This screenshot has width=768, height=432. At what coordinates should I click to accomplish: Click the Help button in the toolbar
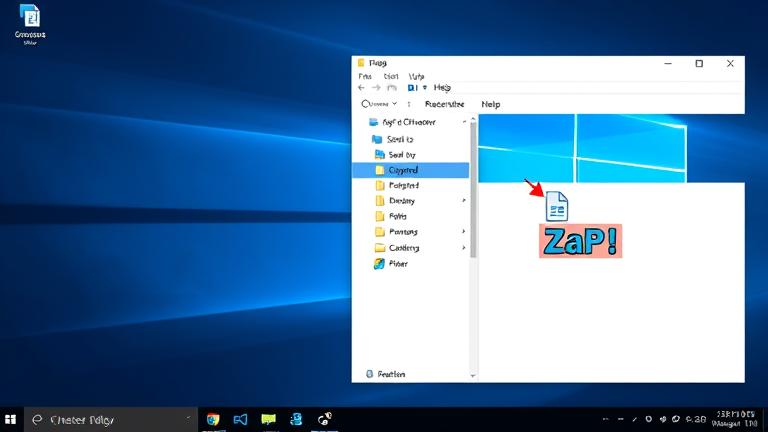[x=490, y=104]
